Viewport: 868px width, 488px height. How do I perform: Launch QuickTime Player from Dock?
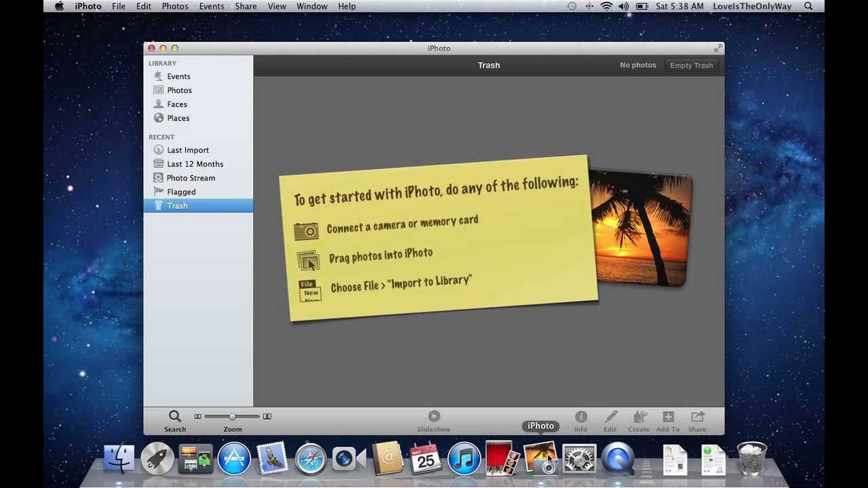point(618,459)
